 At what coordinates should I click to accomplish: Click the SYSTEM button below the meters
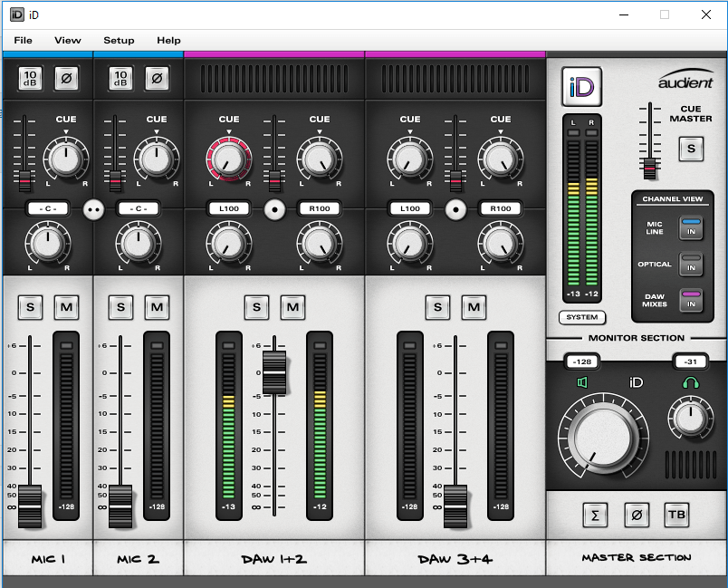click(x=582, y=318)
